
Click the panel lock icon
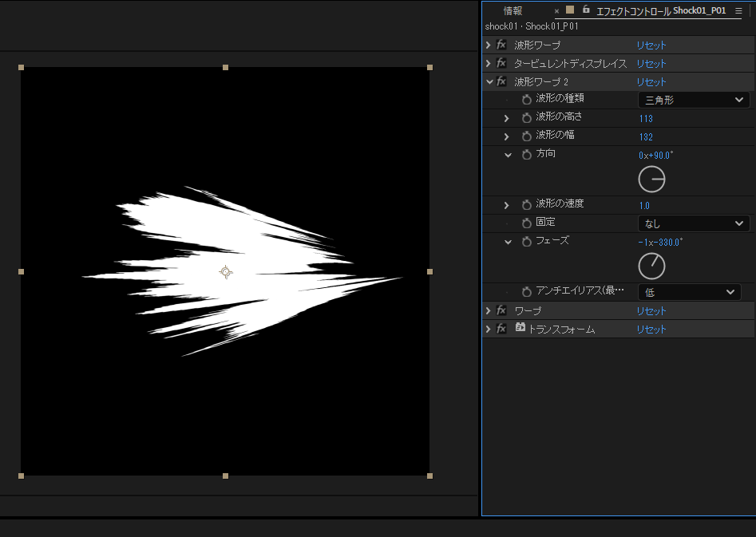click(586, 10)
